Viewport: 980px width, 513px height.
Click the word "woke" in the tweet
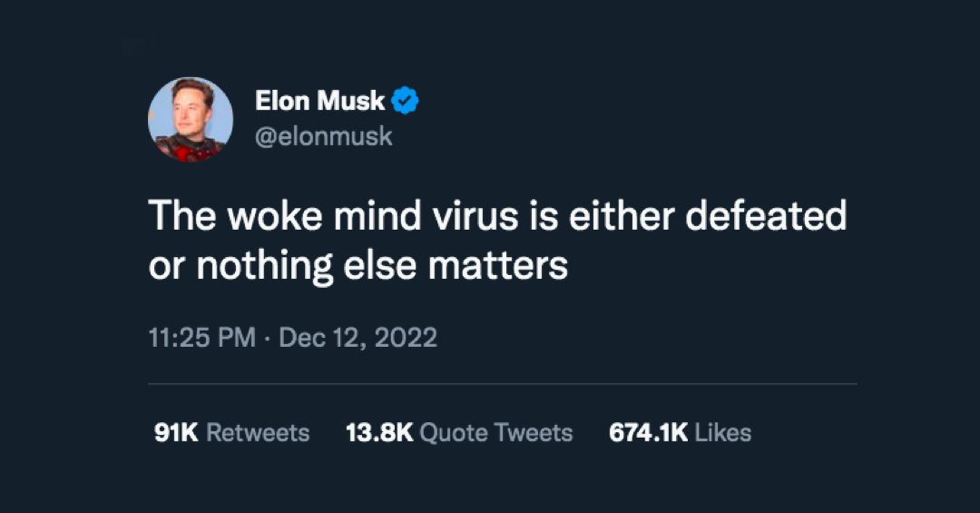point(275,216)
